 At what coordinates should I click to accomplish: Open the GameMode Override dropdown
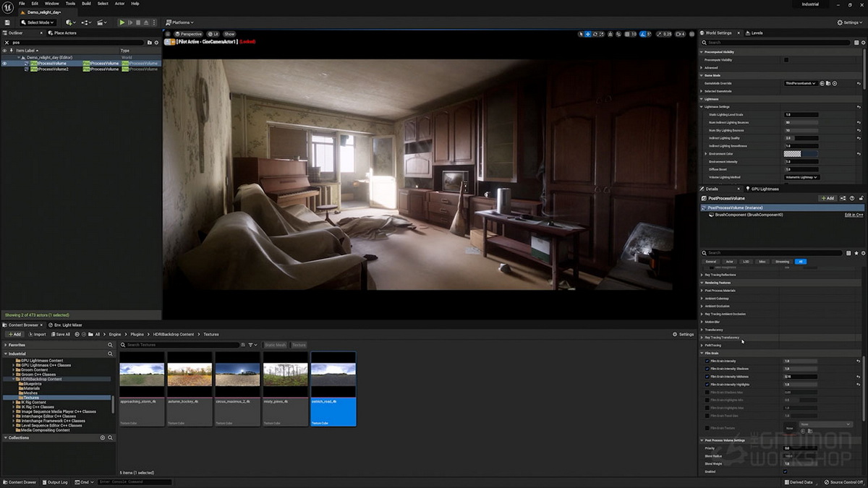click(801, 83)
